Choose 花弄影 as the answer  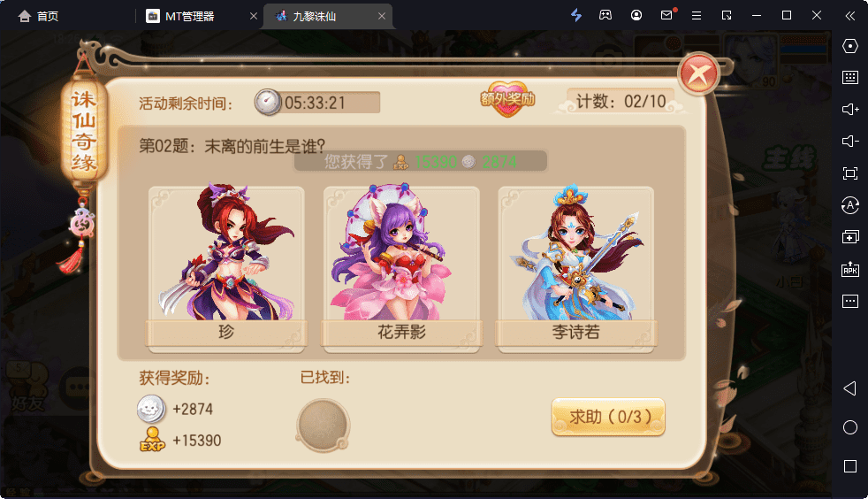point(401,269)
